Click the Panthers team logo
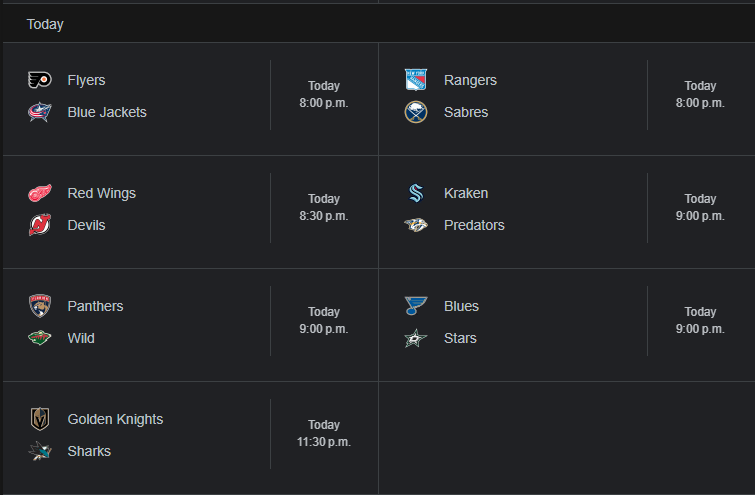Screen dimensions: 755x495 click(x=40, y=306)
